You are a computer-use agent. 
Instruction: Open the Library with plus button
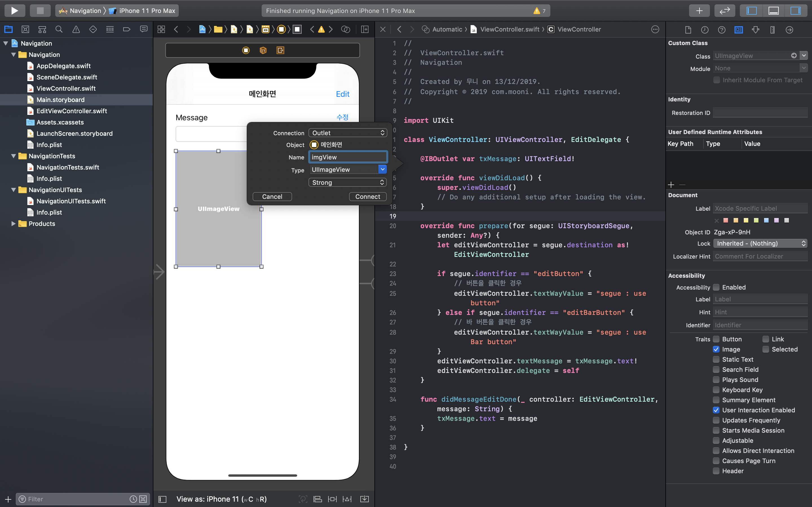tap(699, 10)
